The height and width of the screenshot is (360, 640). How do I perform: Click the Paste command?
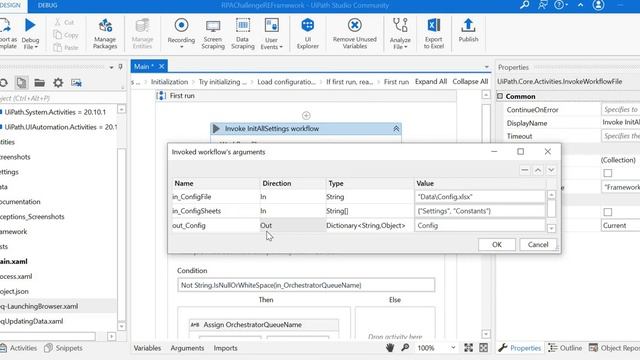tap(66, 47)
